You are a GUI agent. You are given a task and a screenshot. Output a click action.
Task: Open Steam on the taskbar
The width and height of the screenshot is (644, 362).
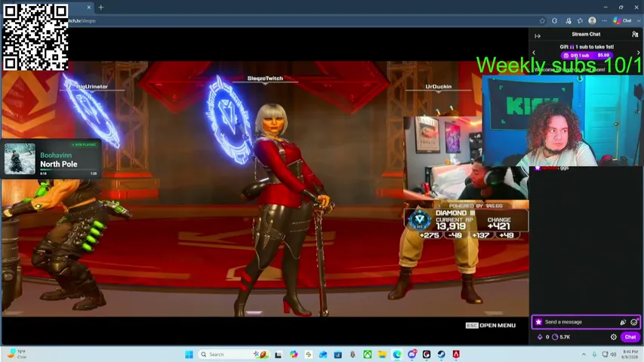441,354
